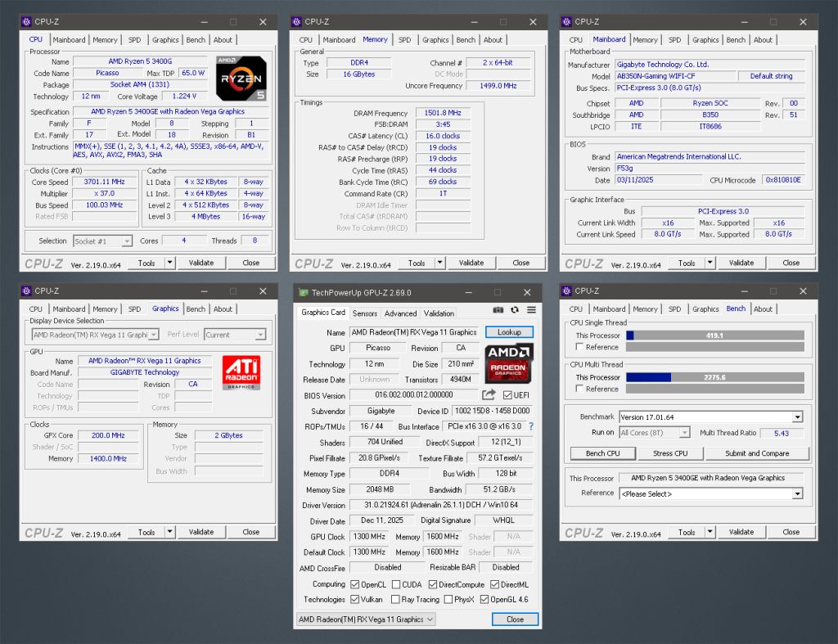Click Tools dropdown arrow in CPU-Z Bench window
The width and height of the screenshot is (838, 644).
pyautogui.click(x=710, y=532)
